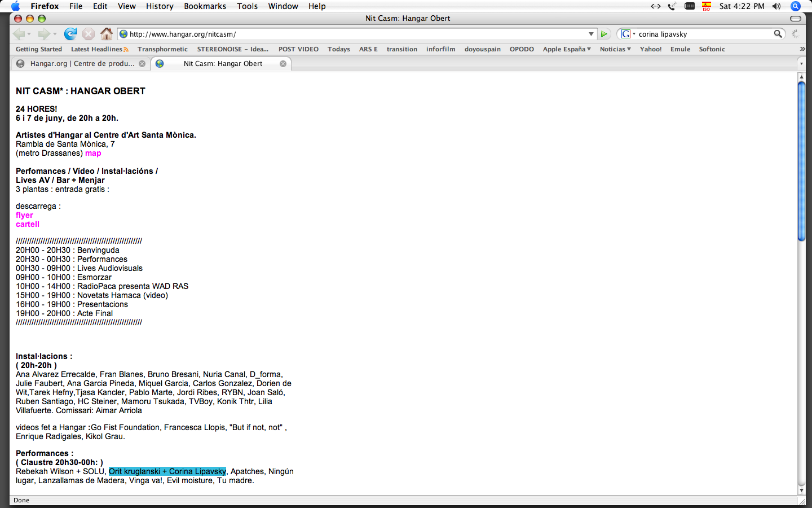Switch to the Hangar.org tab
This screenshot has height=508, width=812.
pos(82,64)
